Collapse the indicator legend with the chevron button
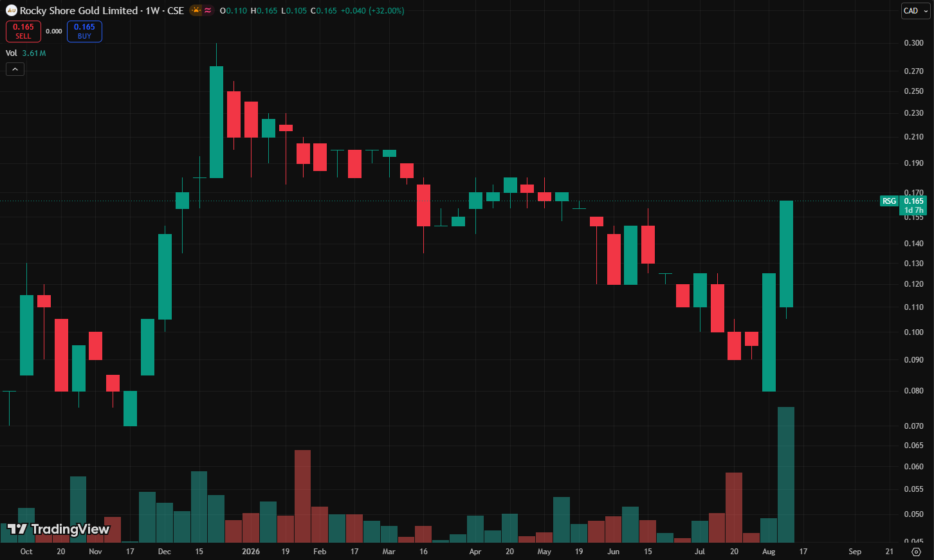The image size is (934, 560). click(x=15, y=69)
